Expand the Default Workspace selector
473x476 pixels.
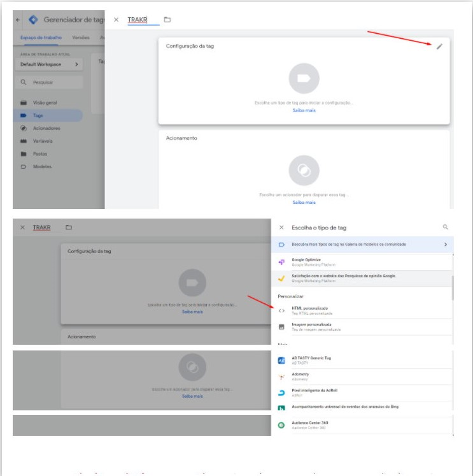tap(49, 64)
